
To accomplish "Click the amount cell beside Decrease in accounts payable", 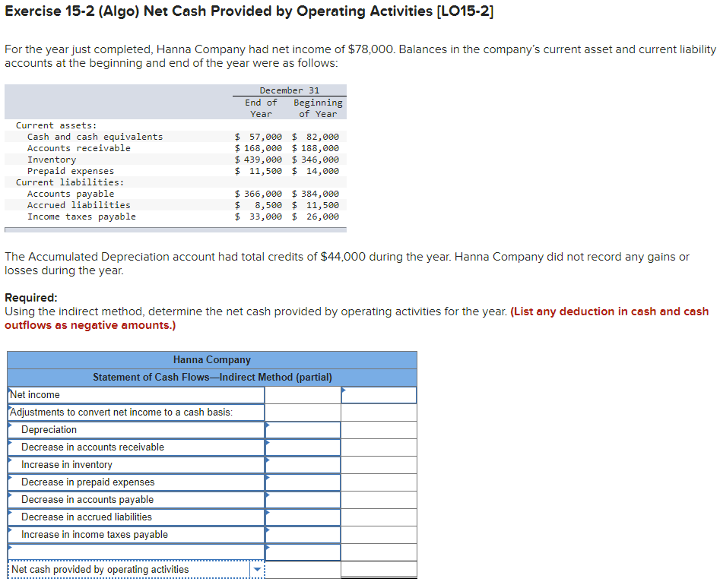I will tap(303, 499).
